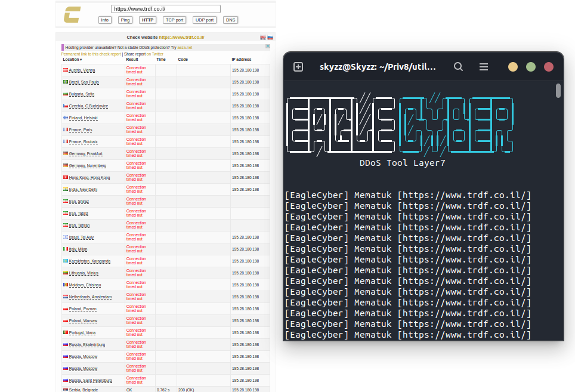Select the HTTP check tab
This screenshot has height=392, width=575.
pos(148,20)
